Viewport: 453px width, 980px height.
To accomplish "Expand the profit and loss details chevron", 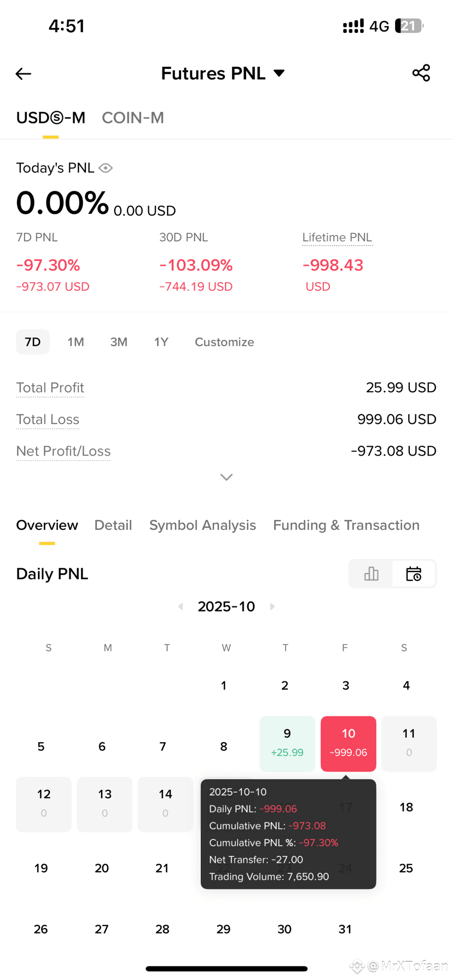I will [x=226, y=477].
